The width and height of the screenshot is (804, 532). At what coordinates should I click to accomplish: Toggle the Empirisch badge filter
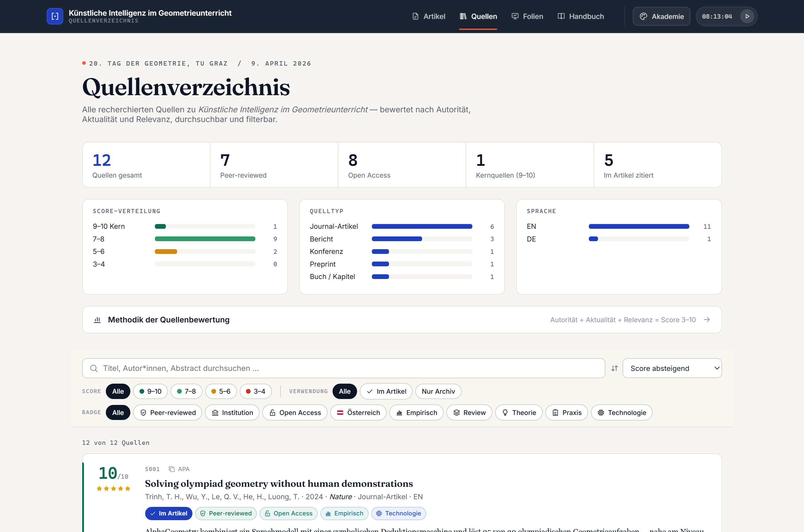pos(416,413)
